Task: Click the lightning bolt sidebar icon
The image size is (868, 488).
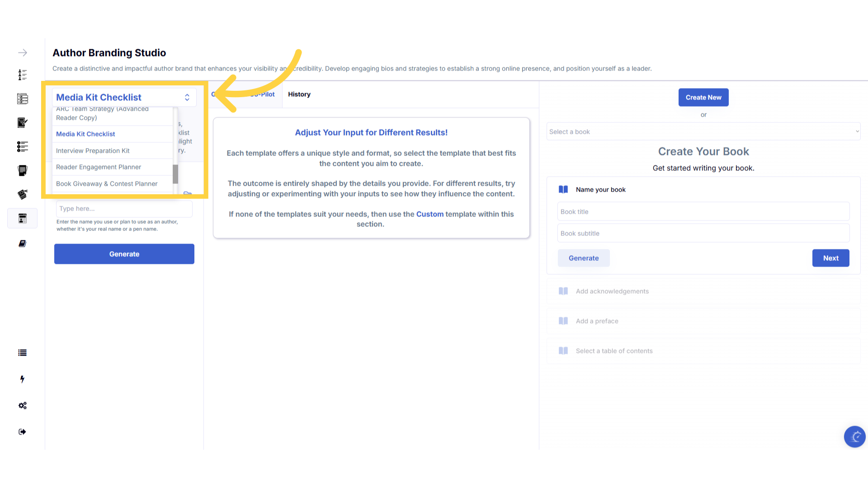Action: 22,379
